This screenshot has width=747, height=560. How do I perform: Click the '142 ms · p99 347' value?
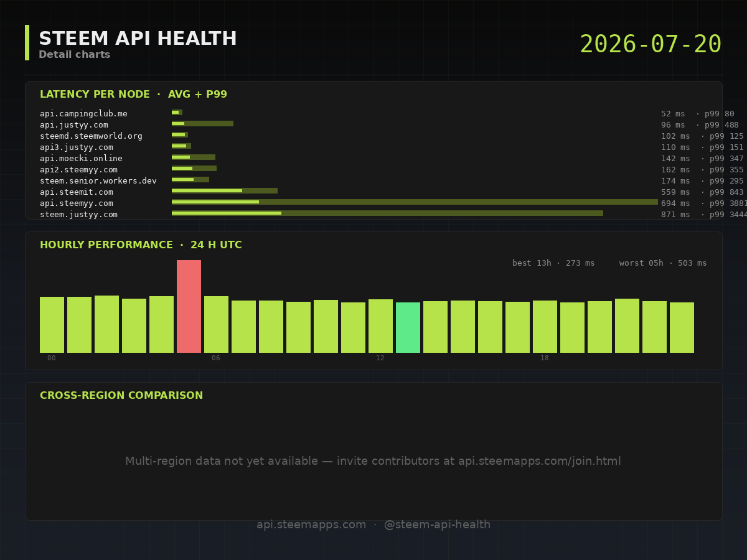pos(703,159)
